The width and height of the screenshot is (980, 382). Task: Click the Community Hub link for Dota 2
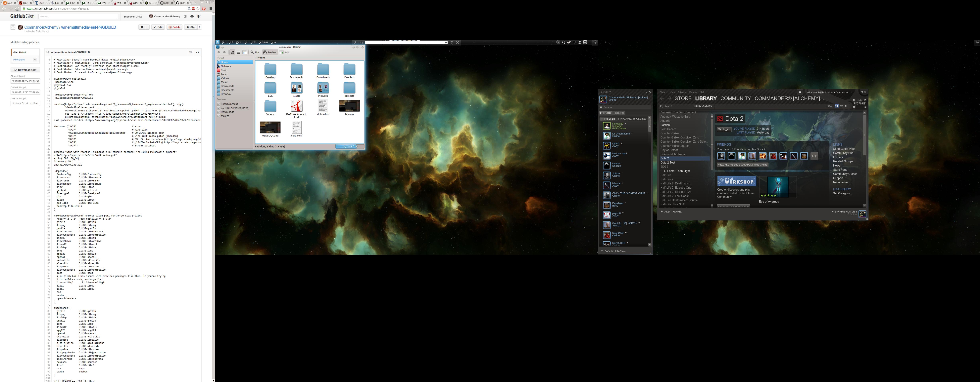click(x=843, y=153)
